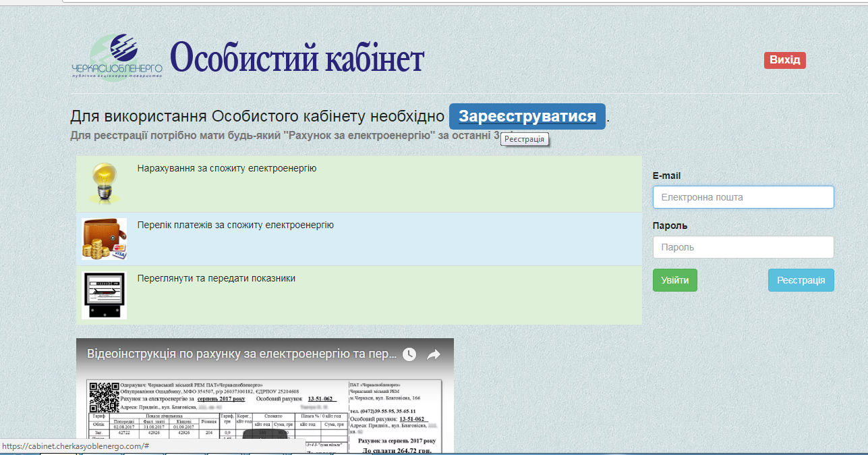Select Переглянути та передати показники
The width and height of the screenshot is (868, 455).
click(216, 278)
